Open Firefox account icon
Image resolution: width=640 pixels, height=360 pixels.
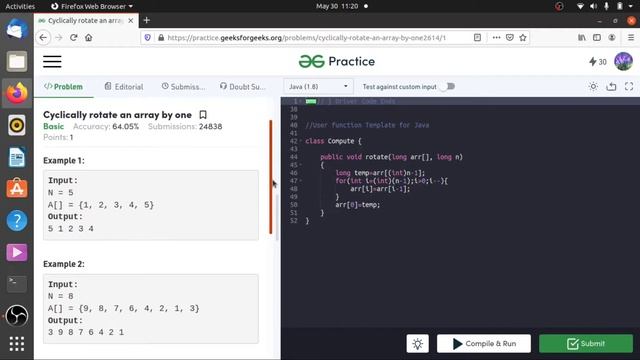coord(612,38)
